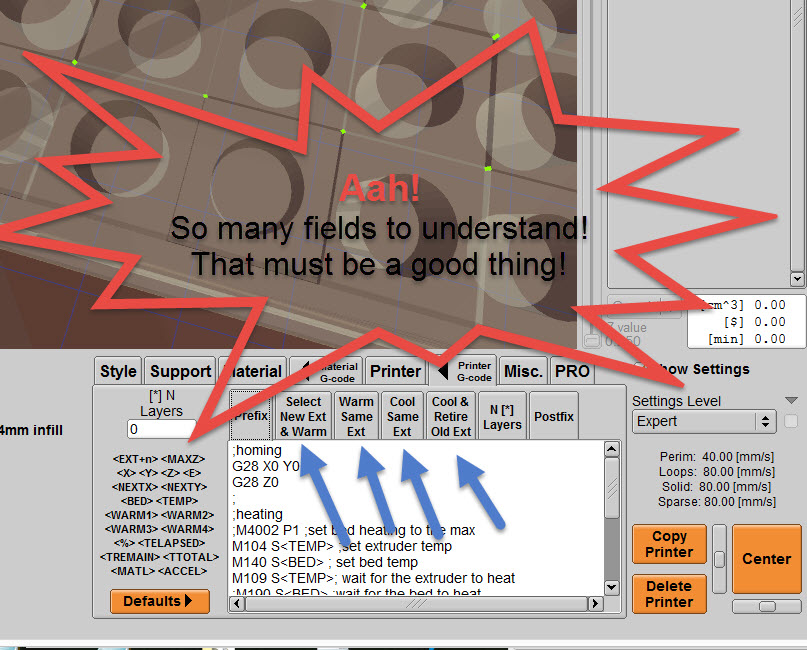Click the Copy Printer button
Image resolution: width=807 pixels, height=650 pixels.
[x=669, y=544]
